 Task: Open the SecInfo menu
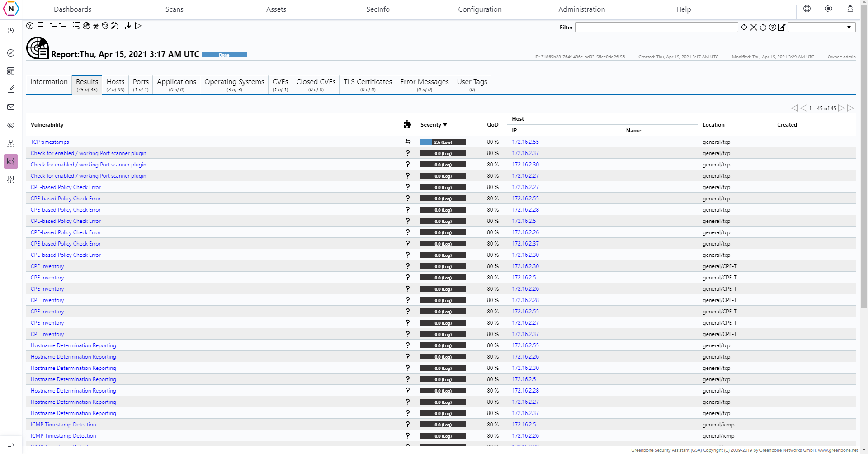coord(378,9)
